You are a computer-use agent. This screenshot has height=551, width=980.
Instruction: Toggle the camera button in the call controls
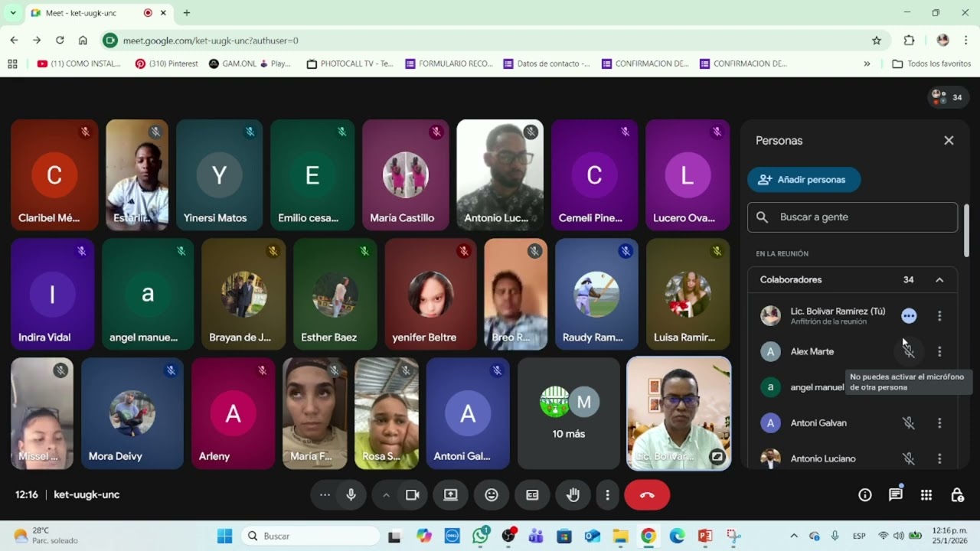click(x=413, y=495)
